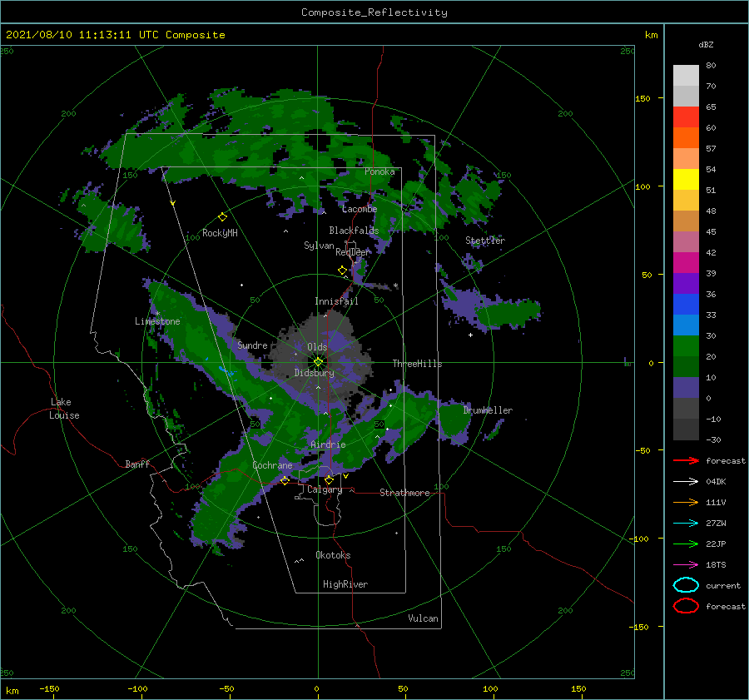Image resolution: width=749 pixels, height=700 pixels.
Task: Click the ThreeHills city label
Action: point(418,364)
